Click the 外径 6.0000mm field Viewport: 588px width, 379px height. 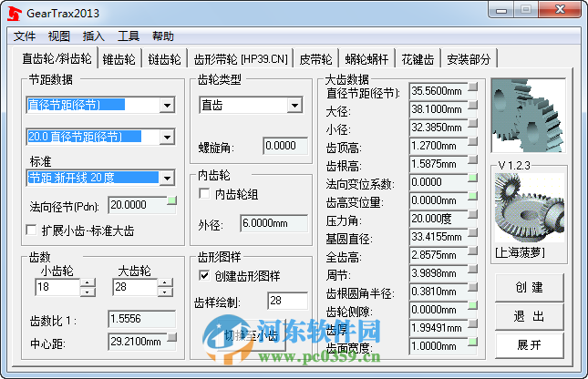pyautogui.click(x=273, y=223)
